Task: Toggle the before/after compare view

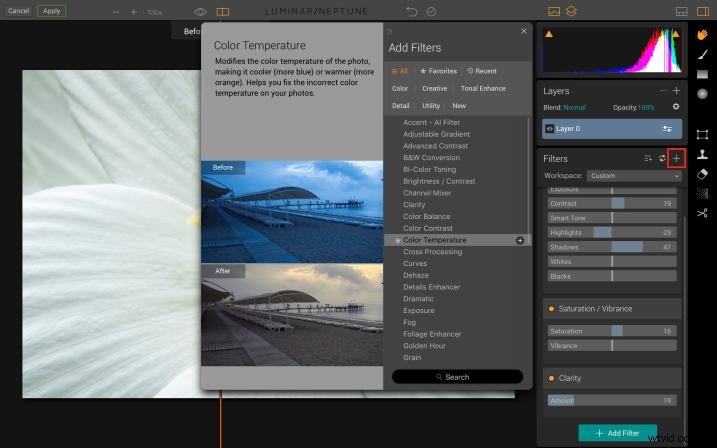Action: point(223,11)
